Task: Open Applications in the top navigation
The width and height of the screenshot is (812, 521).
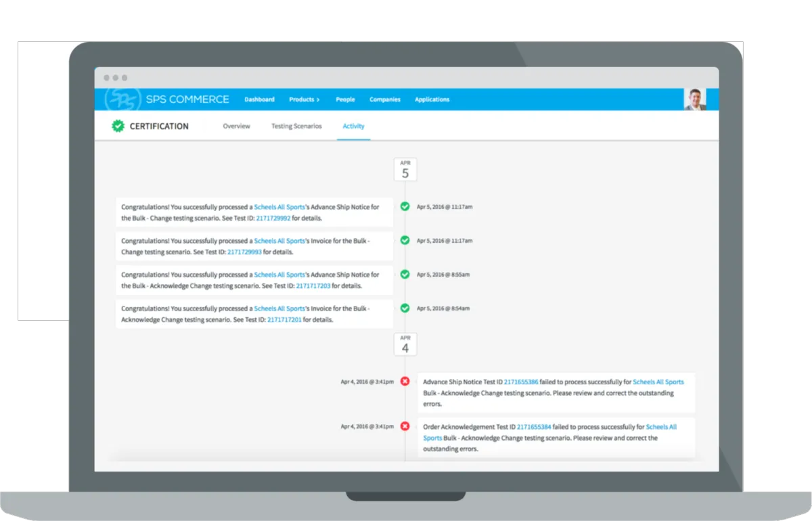Action: tap(432, 99)
